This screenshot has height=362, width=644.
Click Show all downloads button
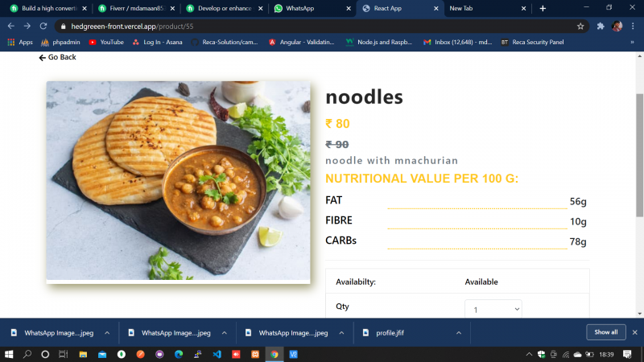tap(606, 332)
